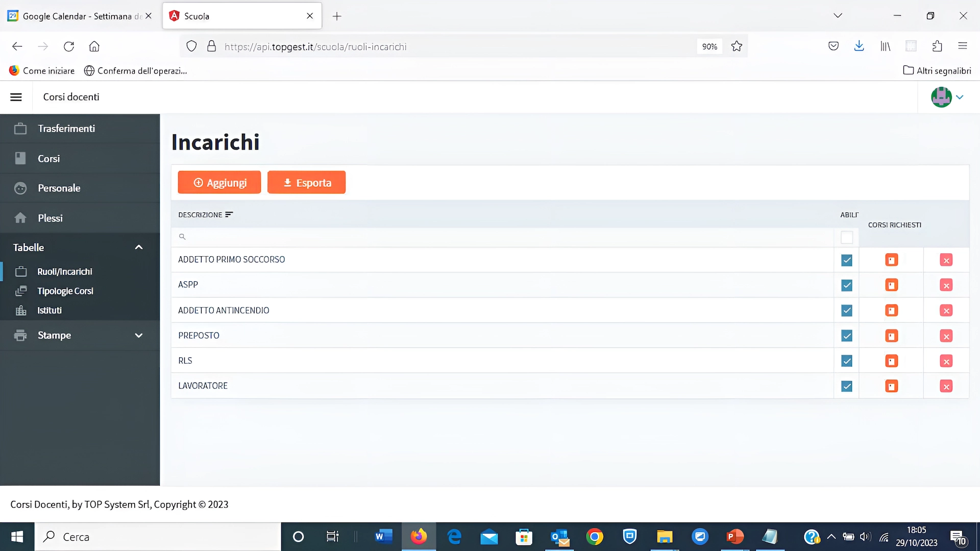Open Firefox application menu
Viewport: 980px width, 551px height.
tap(963, 46)
